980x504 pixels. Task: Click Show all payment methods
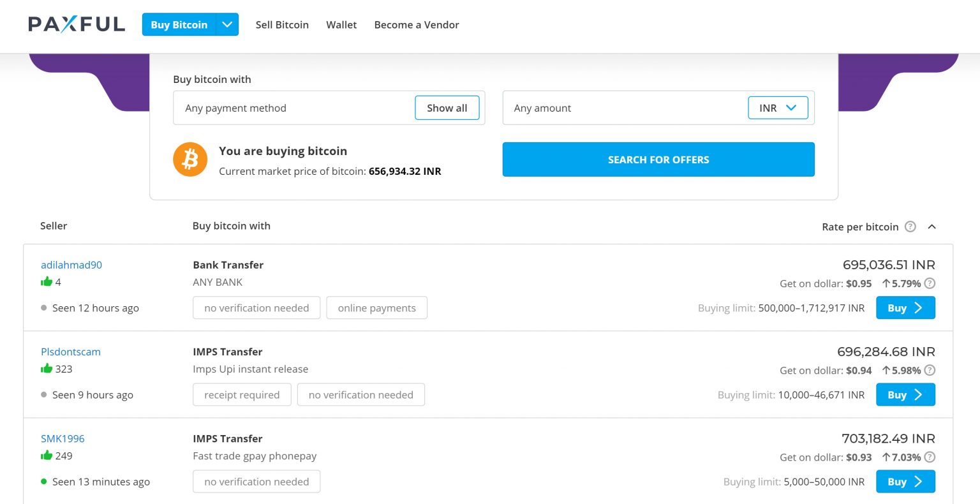click(447, 107)
